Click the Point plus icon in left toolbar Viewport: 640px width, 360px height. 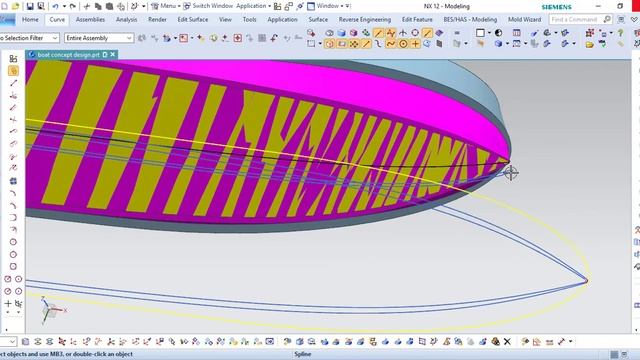[x=8, y=303]
